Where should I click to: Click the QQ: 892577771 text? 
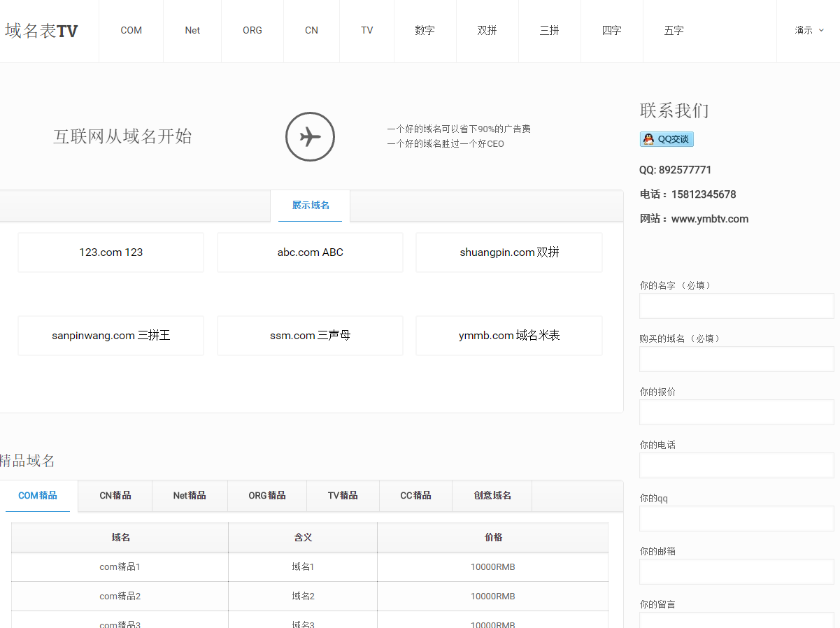point(676,170)
